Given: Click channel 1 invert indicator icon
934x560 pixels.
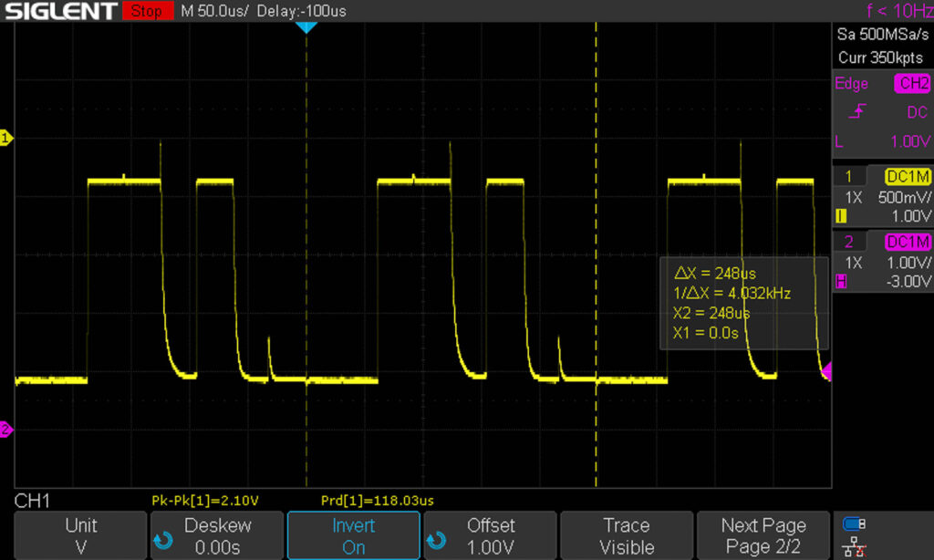Looking at the screenshot, I should pos(841,216).
